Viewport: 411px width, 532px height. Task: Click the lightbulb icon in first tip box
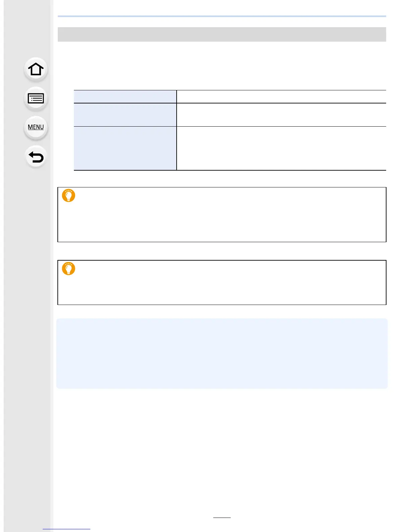68,195
